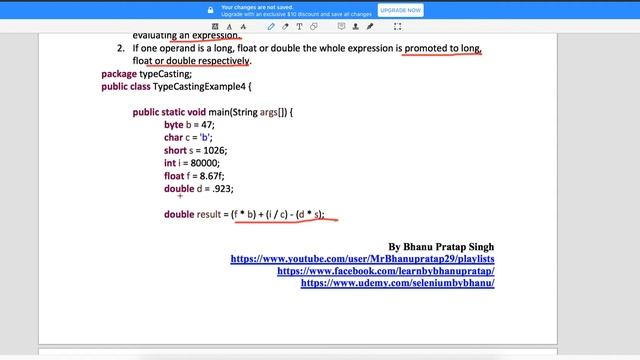Screen dimensions: 640x360
Task: Click the line 'byte b = 47;'
Action: point(189,124)
